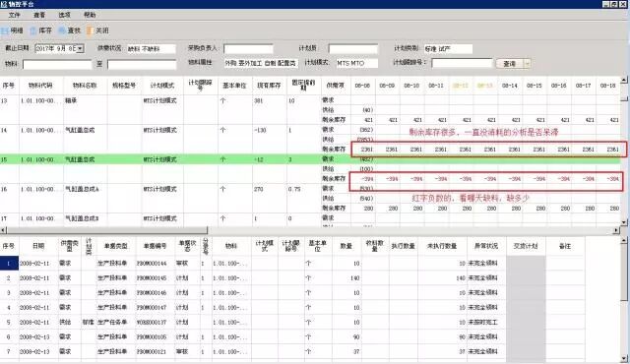Click the 供需状况 field showing 缺料 不缺料
This screenshot has height=364, width=630.
pyautogui.click(x=151, y=49)
